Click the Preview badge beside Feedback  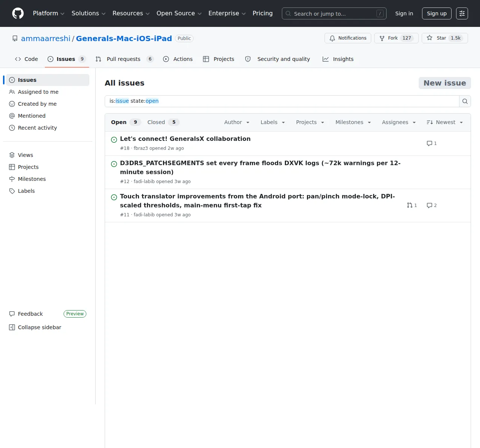[x=75, y=314]
